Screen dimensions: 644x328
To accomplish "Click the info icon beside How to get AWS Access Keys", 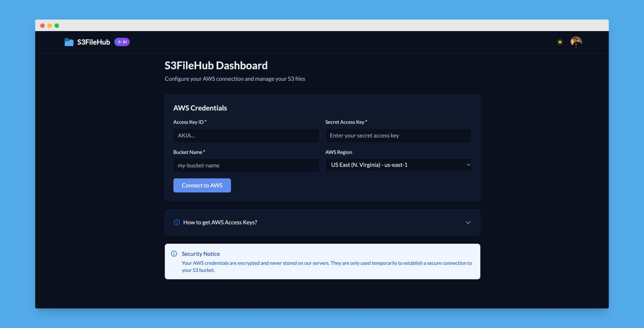I will (x=177, y=222).
